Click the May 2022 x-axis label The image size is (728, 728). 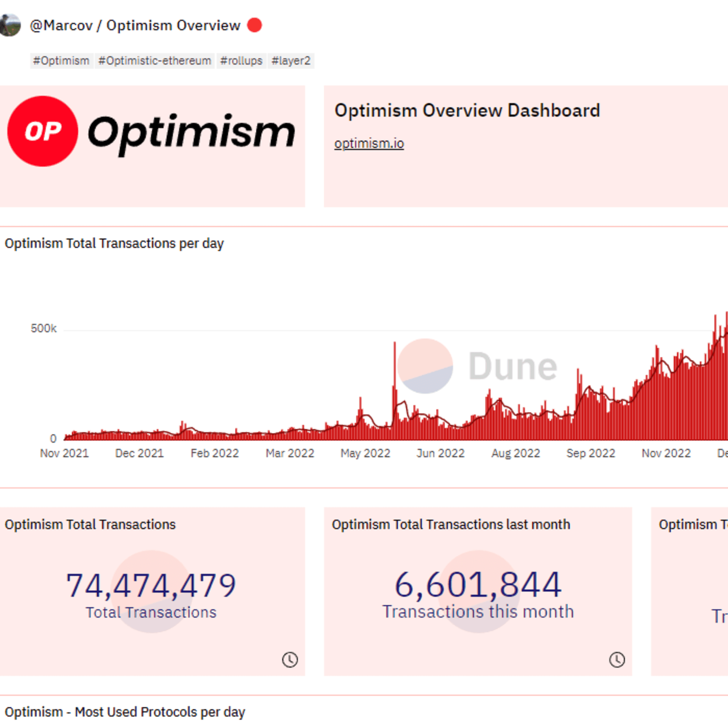pos(365,453)
